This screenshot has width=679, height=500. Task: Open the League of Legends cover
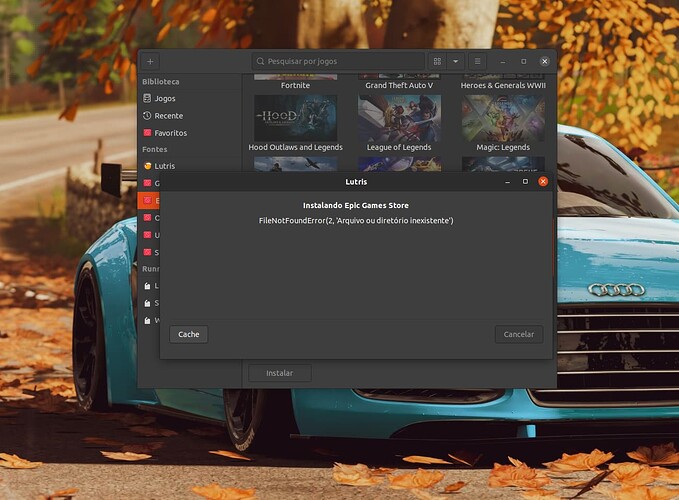[x=399, y=118]
